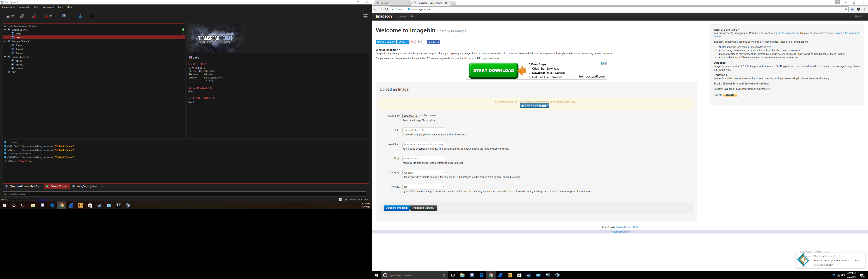Click the optional tags input field
This screenshot has width=868, height=279.
coord(424,158)
